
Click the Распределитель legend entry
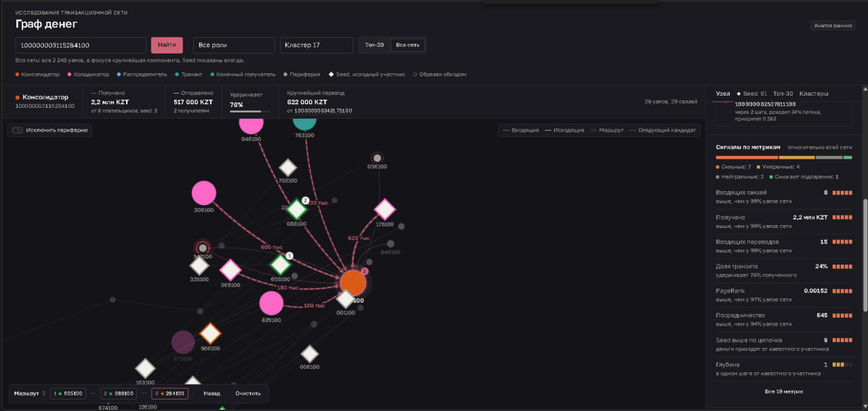click(x=142, y=75)
